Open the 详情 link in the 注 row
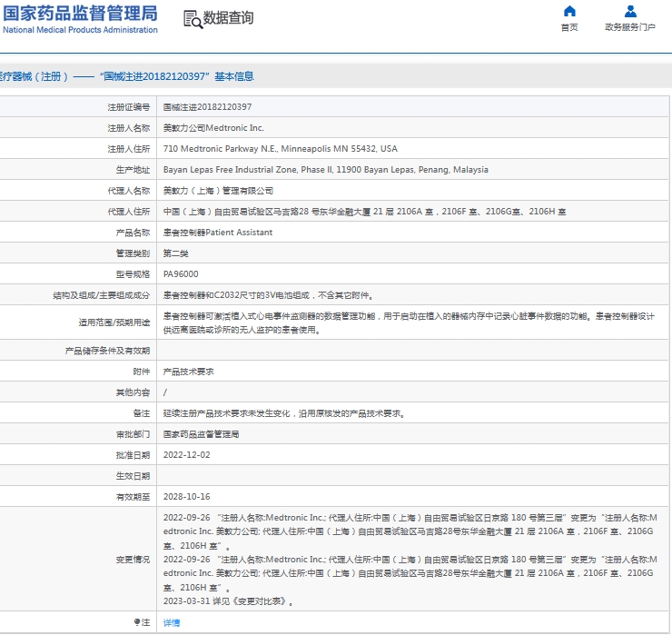The height and width of the screenshot is (635, 672). click(x=172, y=622)
